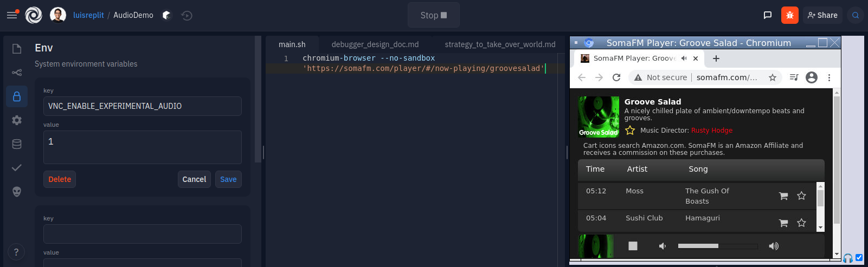Open version control sidebar icon

tap(17, 73)
